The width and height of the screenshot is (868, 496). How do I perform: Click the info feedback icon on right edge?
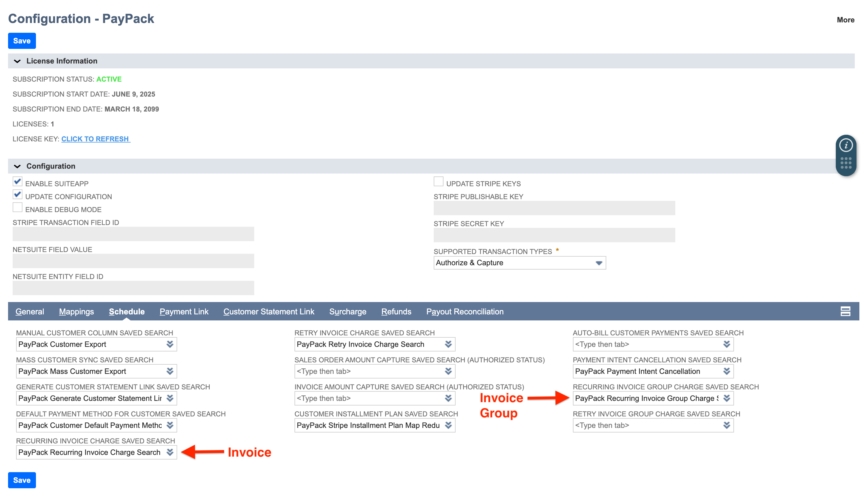point(846,145)
